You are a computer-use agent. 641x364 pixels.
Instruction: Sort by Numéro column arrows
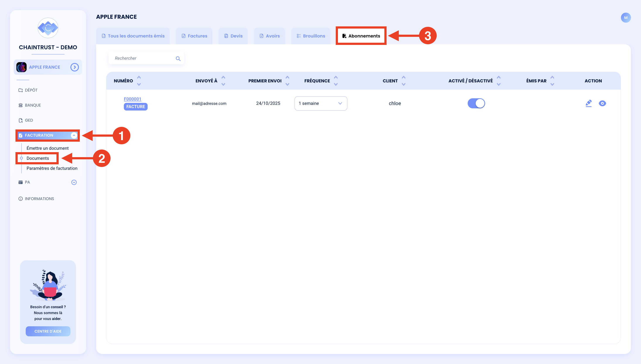(x=139, y=81)
